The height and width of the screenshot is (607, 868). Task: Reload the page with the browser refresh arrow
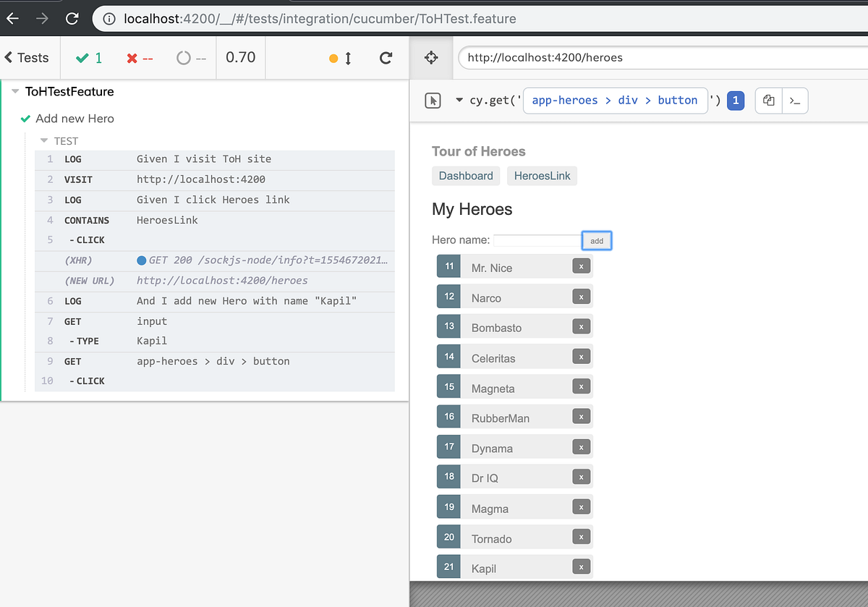[x=72, y=18]
